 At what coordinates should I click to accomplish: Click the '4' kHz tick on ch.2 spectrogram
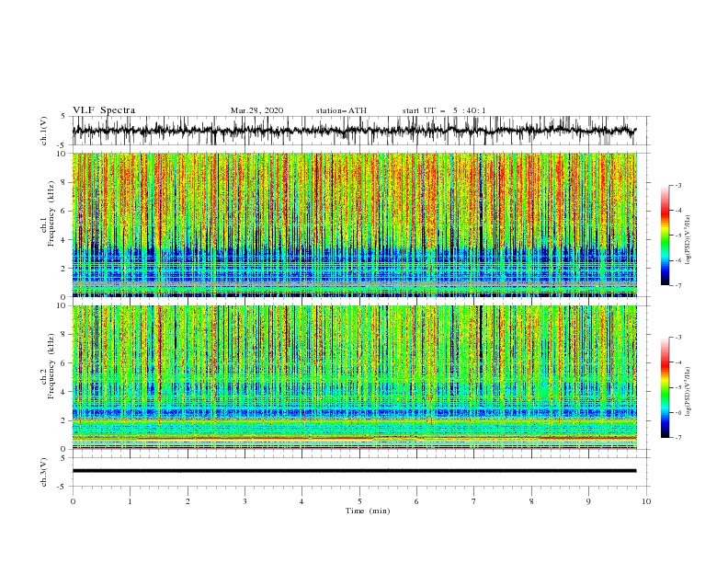point(63,392)
